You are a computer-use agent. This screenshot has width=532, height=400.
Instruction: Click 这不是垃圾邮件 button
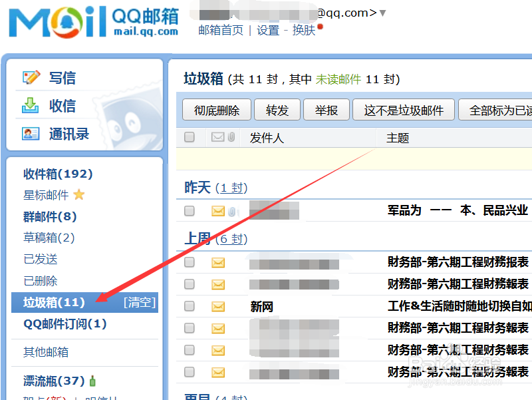click(404, 110)
